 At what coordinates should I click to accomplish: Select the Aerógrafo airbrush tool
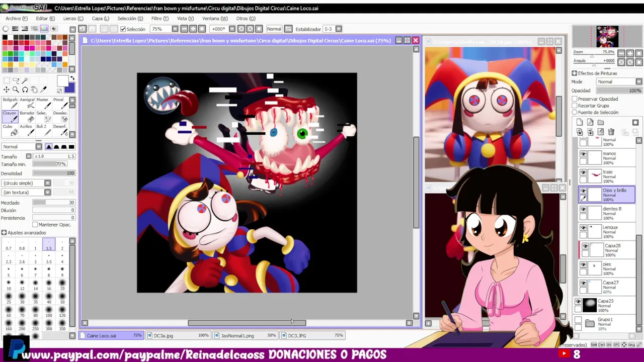pos(27,103)
